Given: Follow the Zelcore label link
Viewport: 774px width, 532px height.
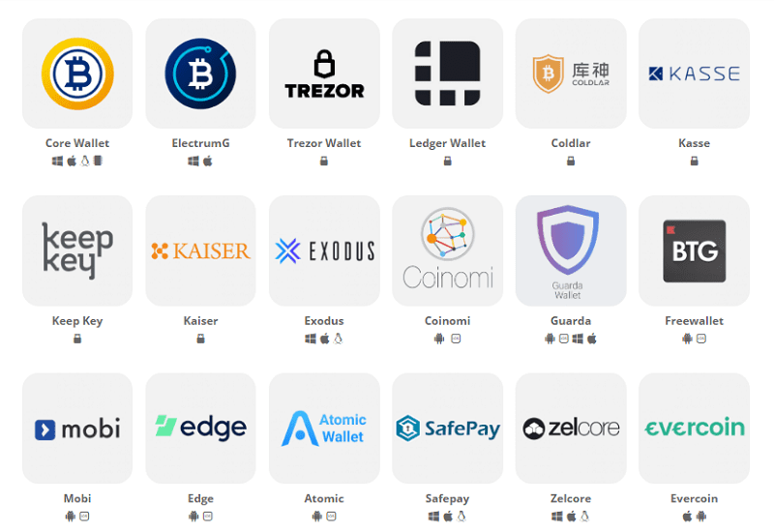Looking at the screenshot, I should coord(571,498).
